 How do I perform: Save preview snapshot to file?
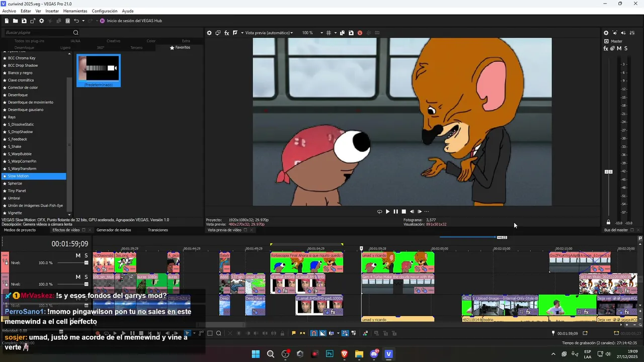pos(351,33)
